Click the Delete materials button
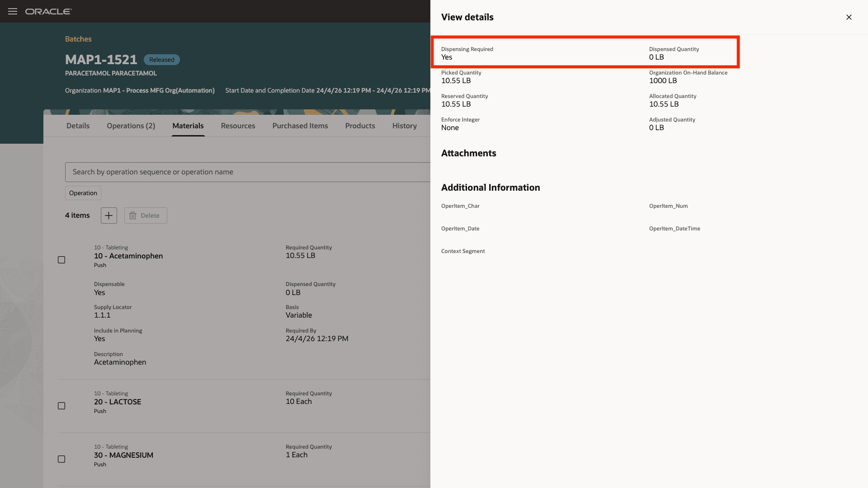The height and width of the screenshot is (488, 868). 146,216
